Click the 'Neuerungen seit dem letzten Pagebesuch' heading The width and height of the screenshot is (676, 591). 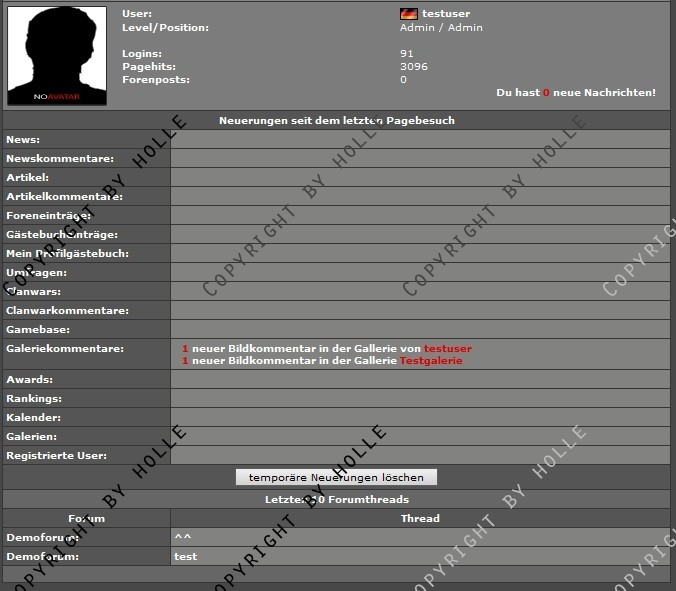[x=337, y=120]
